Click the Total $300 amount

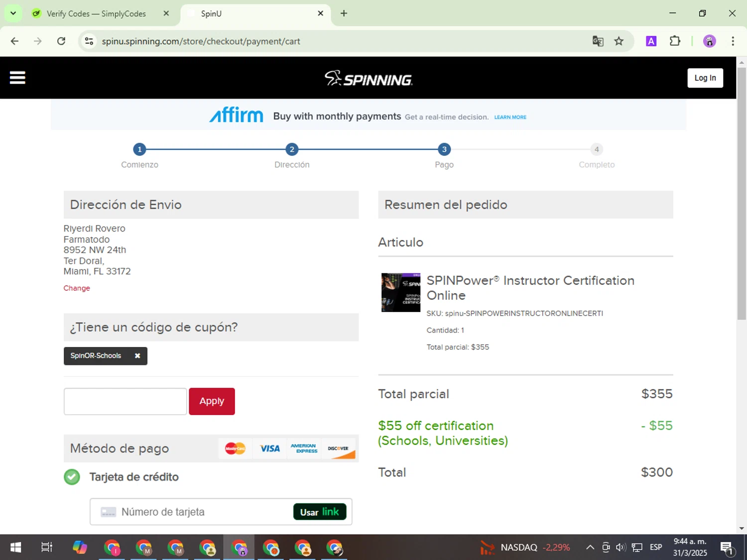(x=657, y=472)
